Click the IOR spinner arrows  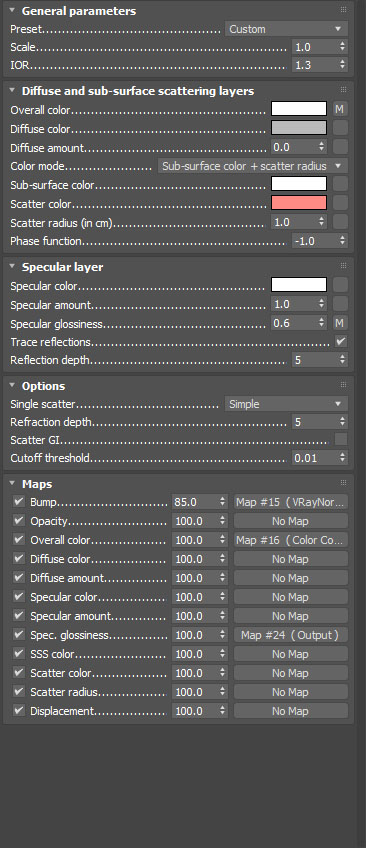point(343,65)
